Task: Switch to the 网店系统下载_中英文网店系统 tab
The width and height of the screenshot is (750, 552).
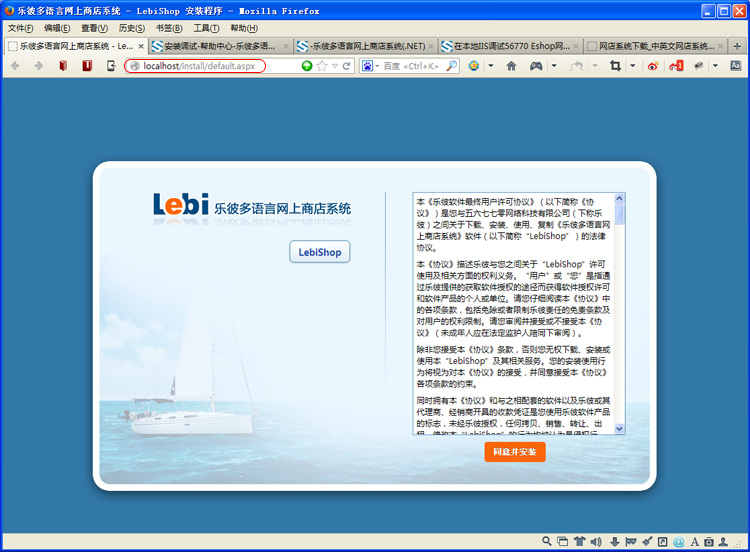Action: point(656,46)
